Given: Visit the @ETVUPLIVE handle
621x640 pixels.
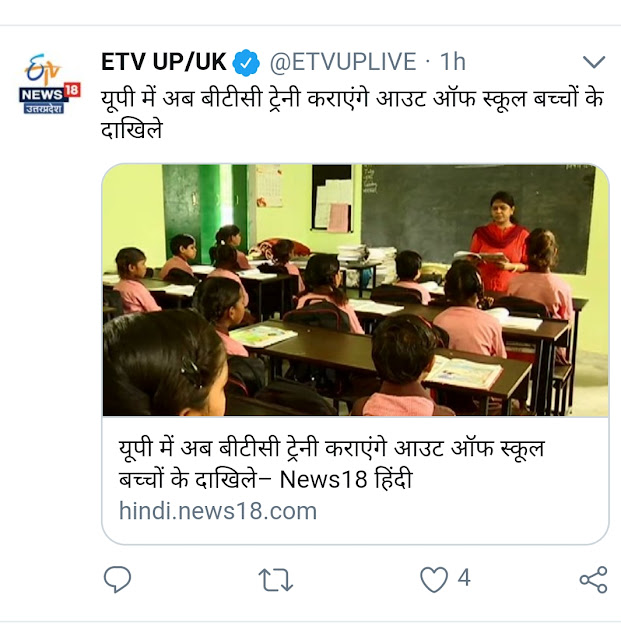Looking at the screenshot, I should tap(343, 62).
